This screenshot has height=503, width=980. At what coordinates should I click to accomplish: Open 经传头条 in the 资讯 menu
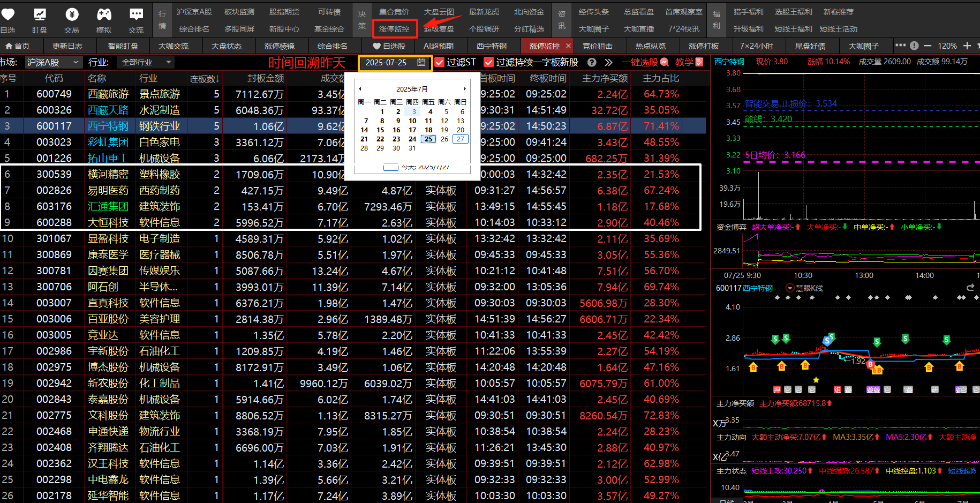coord(594,12)
